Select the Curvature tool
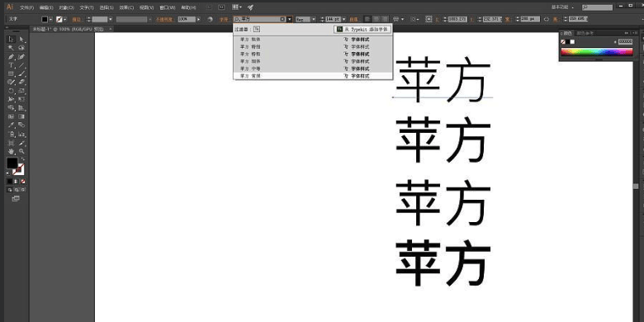Screen dimensions: 644x322 [x=21, y=57]
